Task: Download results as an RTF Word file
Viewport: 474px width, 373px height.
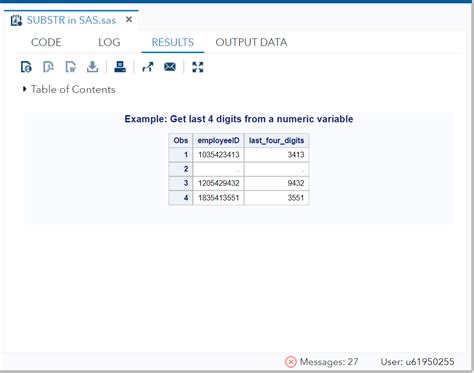Action: coord(70,67)
